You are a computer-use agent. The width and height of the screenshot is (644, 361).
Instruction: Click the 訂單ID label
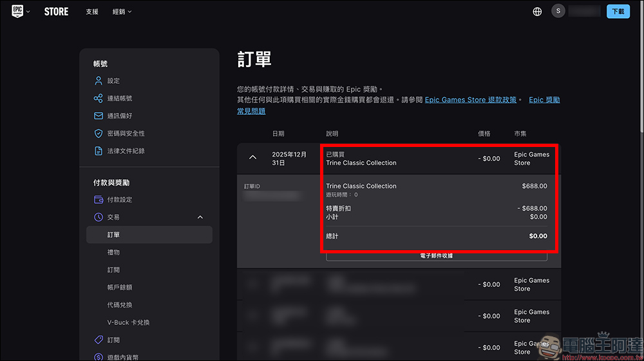252,187
